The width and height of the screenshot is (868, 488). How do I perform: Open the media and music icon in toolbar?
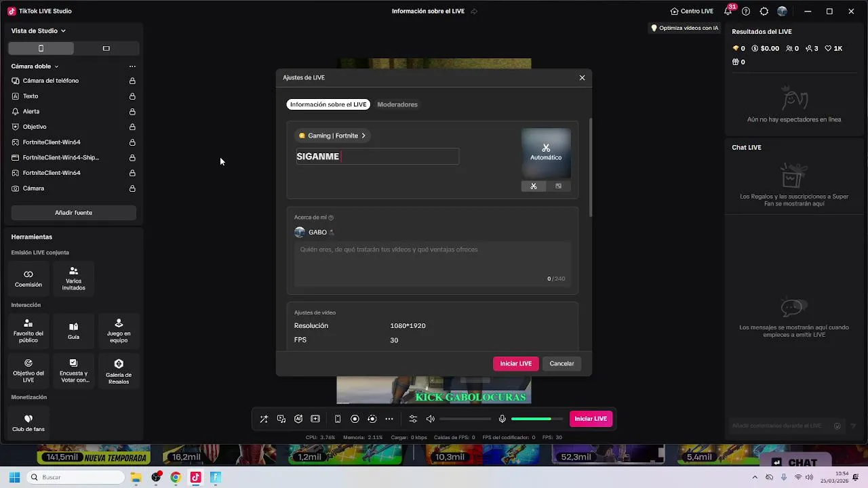[x=281, y=419]
